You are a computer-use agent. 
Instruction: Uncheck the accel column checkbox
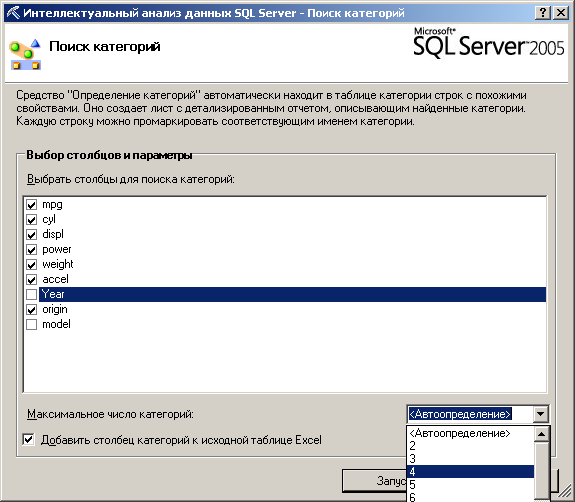(32, 280)
